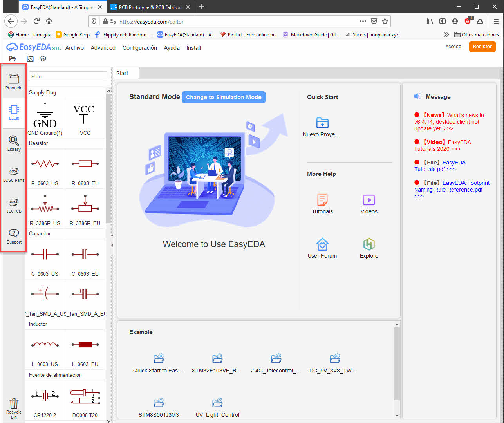The height and width of the screenshot is (423, 504).
Task: Open the Tutorials help icon
Action: click(x=322, y=200)
